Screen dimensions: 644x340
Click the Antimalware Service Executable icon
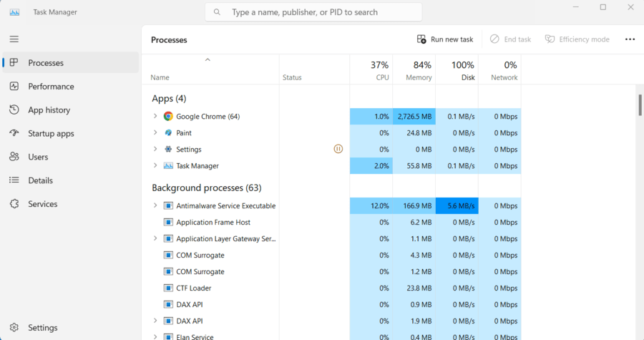(x=168, y=206)
